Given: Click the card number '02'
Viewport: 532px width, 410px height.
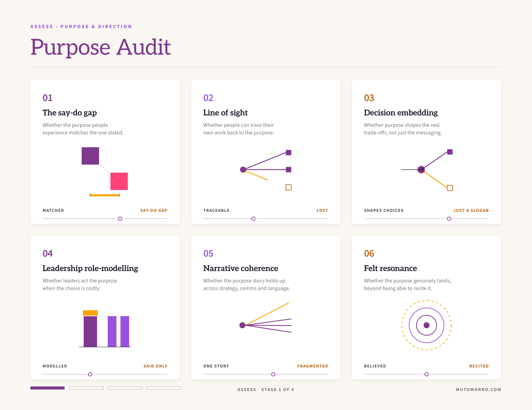Looking at the screenshot, I should (208, 98).
